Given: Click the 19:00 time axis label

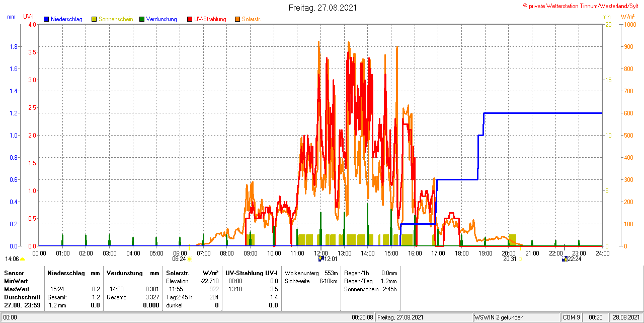Looking at the screenshot, I should 486,253.
